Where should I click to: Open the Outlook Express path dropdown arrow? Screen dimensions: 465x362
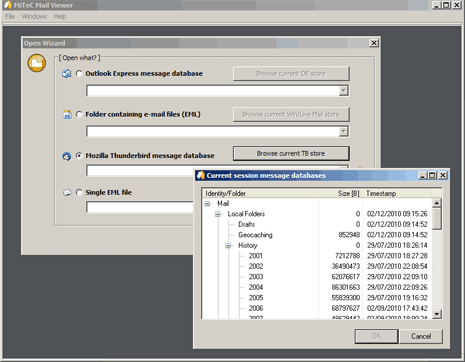pyautogui.click(x=343, y=91)
